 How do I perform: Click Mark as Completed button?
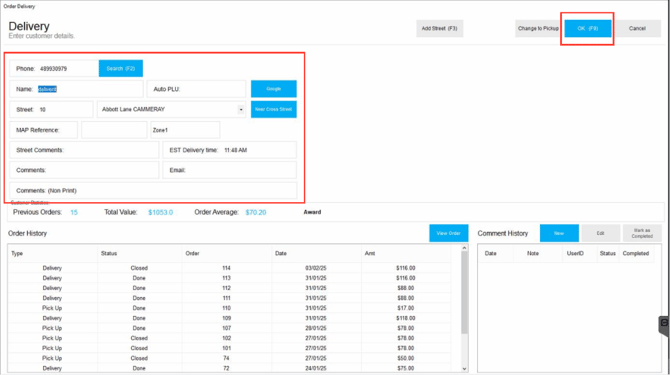pyautogui.click(x=642, y=233)
